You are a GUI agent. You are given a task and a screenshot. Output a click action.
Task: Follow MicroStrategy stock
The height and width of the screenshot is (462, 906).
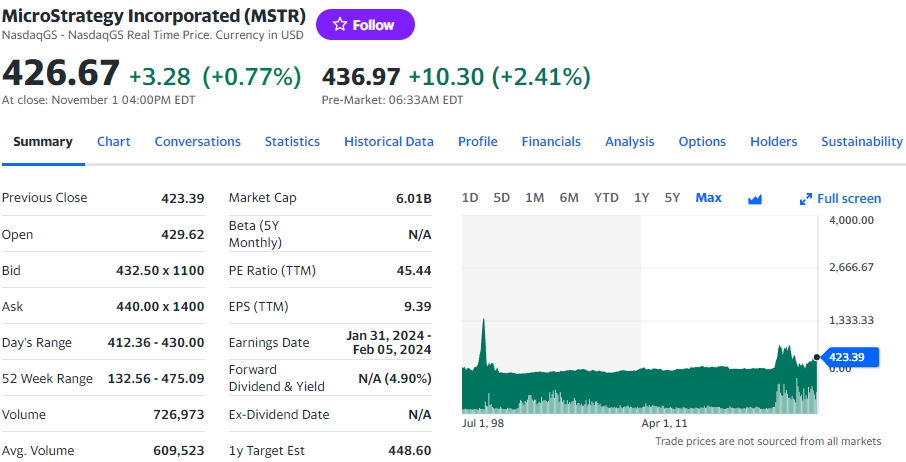tap(365, 25)
